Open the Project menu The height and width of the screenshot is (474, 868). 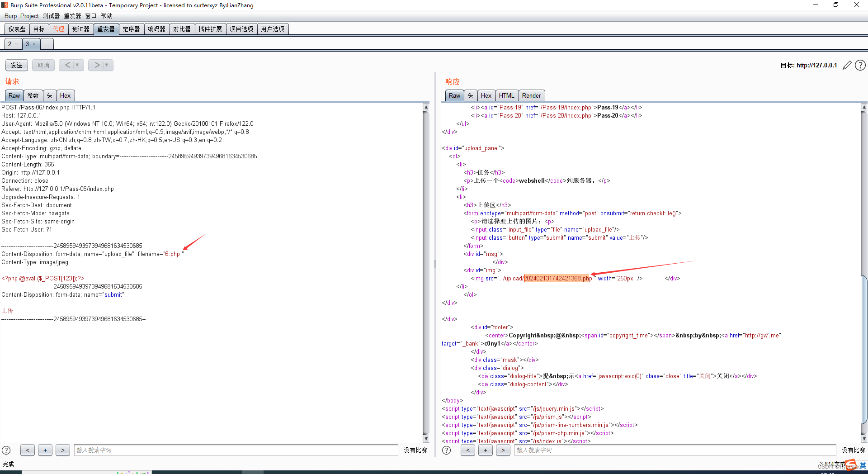(29, 16)
